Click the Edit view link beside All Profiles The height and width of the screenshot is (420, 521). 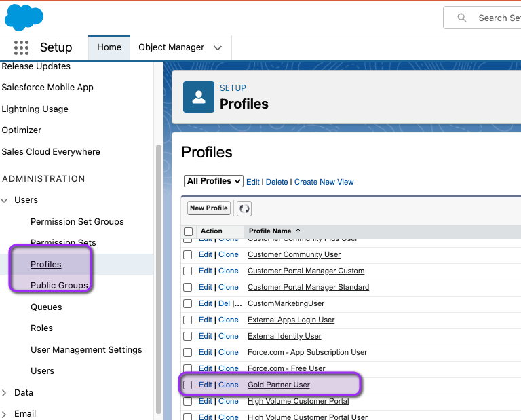pyautogui.click(x=253, y=182)
